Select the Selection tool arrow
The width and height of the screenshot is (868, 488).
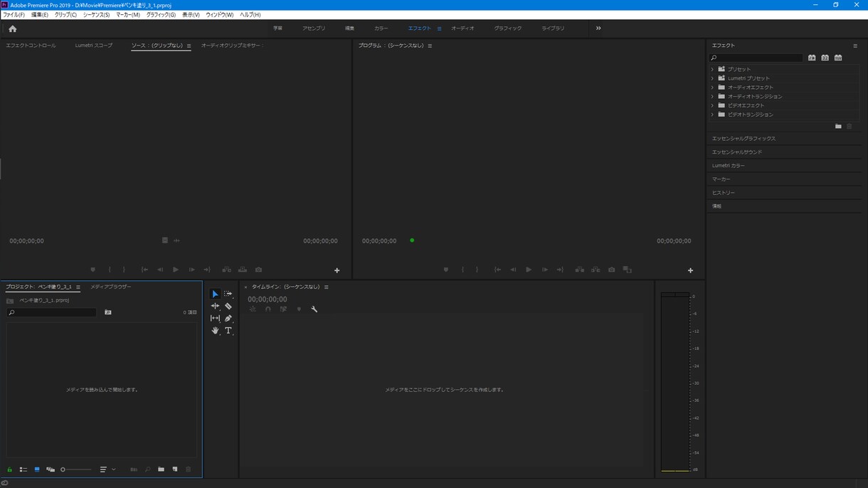coord(215,294)
